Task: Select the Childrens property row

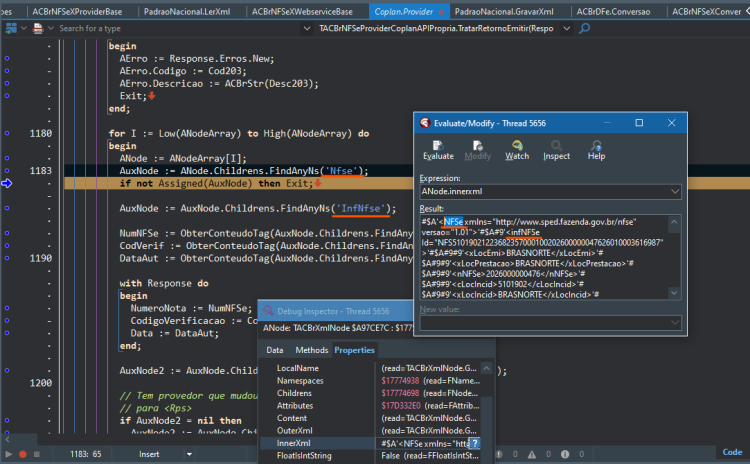Action: pyautogui.click(x=371, y=393)
